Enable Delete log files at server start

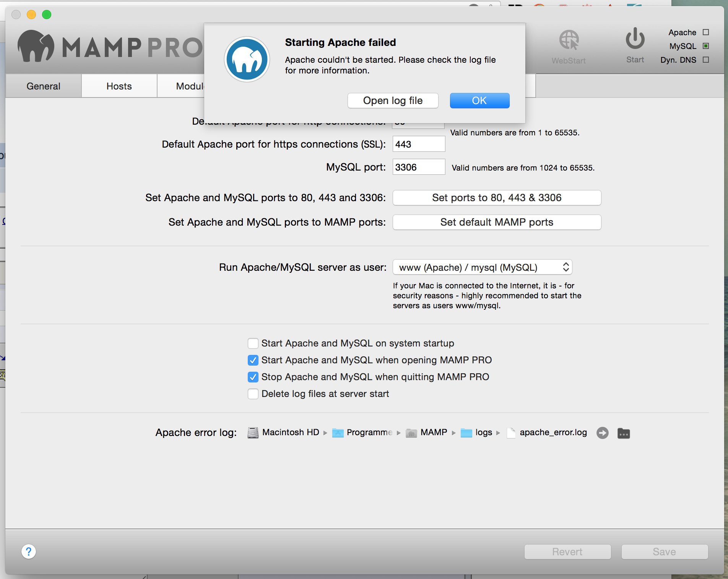(x=253, y=394)
